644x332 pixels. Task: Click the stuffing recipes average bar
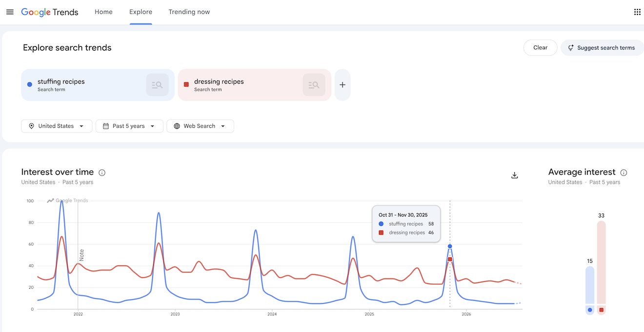coord(590,285)
